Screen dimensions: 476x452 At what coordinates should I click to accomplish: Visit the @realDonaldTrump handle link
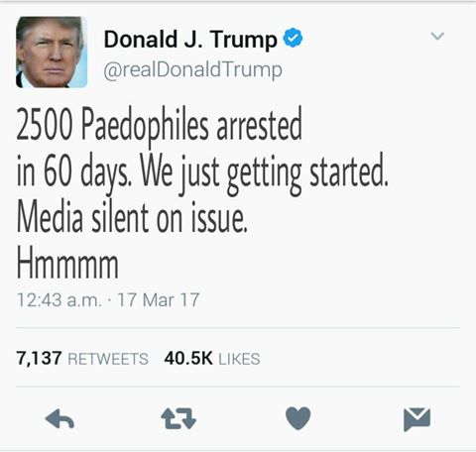click(192, 70)
